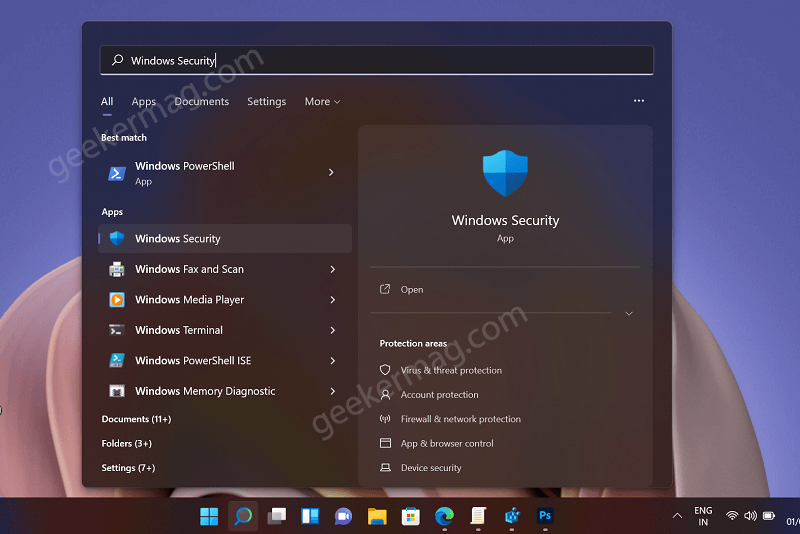800x534 pixels.
Task: Click ENG IN language indicator
Action: pyautogui.click(x=703, y=516)
